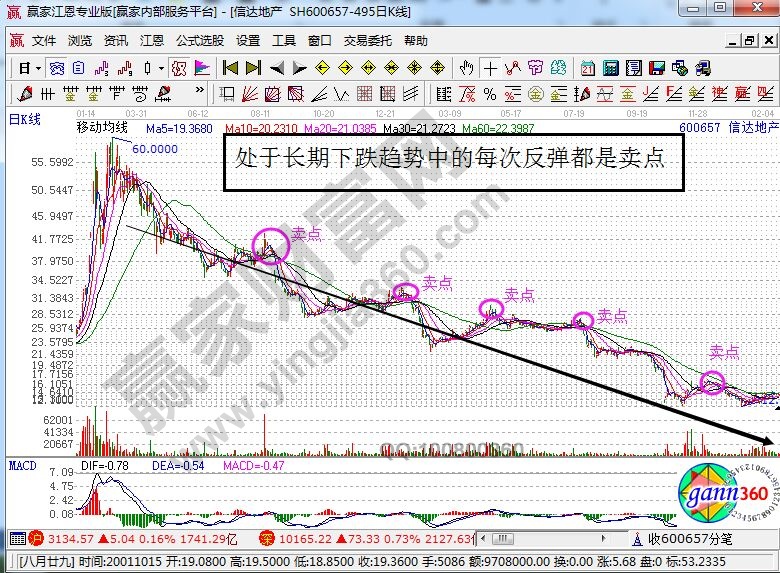Viewport: 780px width, 573px height.
Task: Jump to first record arrow icon
Action: [x=229, y=68]
